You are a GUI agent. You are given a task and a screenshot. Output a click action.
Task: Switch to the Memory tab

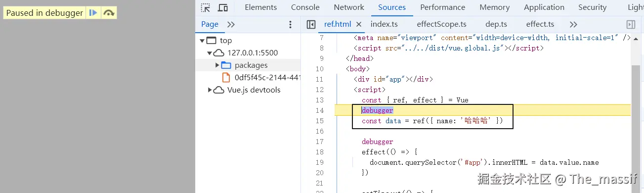pyautogui.click(x=494, y=7)
